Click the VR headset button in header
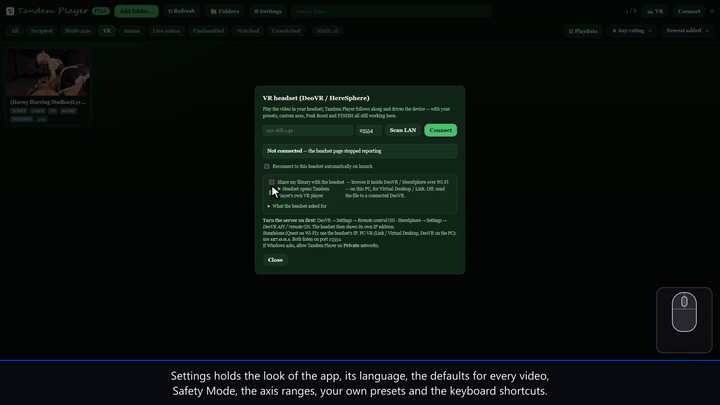 655,11
